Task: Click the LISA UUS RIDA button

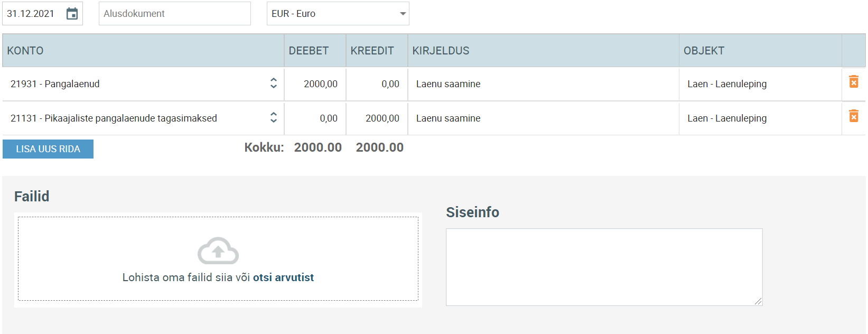Action: (x=48, y=149)
